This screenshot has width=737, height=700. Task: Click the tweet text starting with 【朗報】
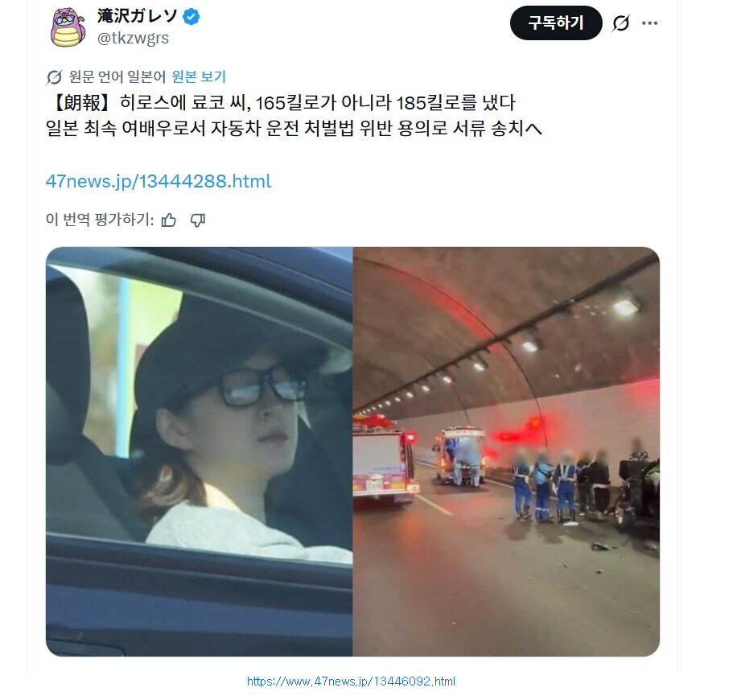pyautogui.click(x=281, y=102)
